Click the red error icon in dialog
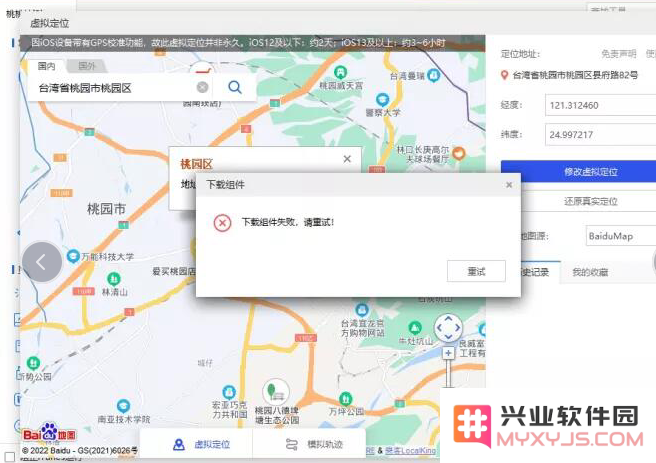Viewport: 656px width, 463px height. pyautogui.click(x=222, y=223)
